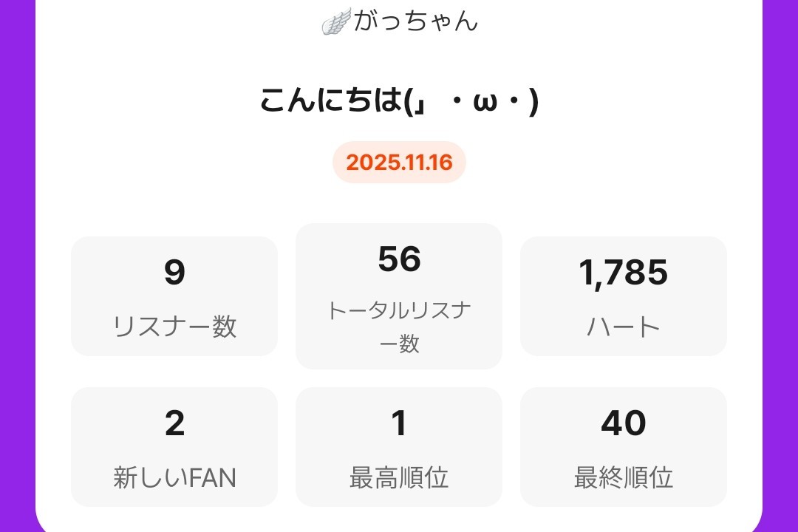Click the wing icon beside がっちゃん

[336, 22]
